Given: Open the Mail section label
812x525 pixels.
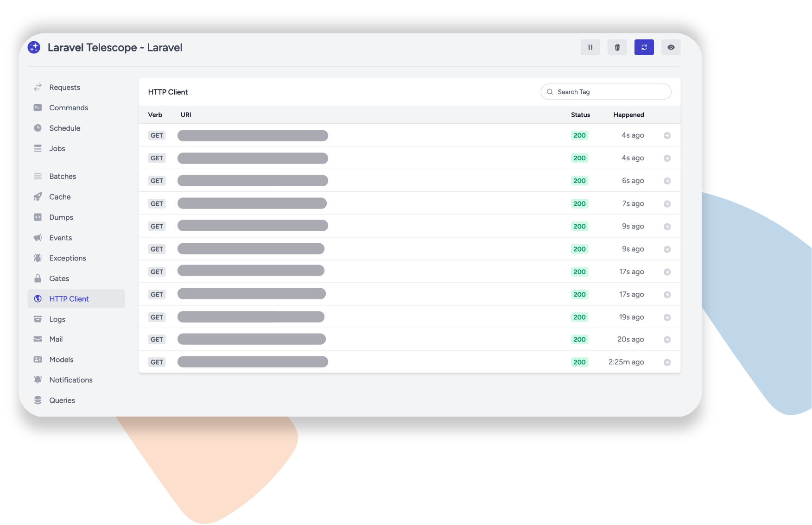Looking at the screenshot, I should [x=56, y=339].
